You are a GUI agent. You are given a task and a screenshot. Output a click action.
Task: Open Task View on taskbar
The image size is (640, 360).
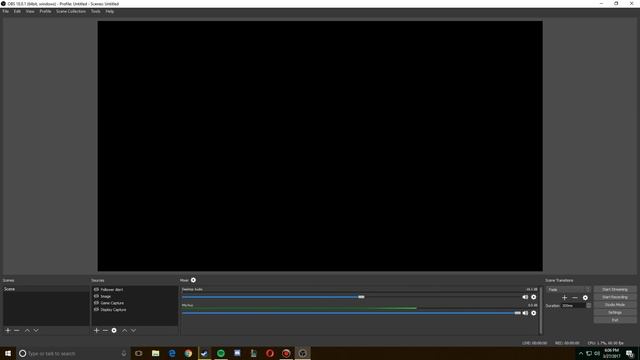point(139,353)
